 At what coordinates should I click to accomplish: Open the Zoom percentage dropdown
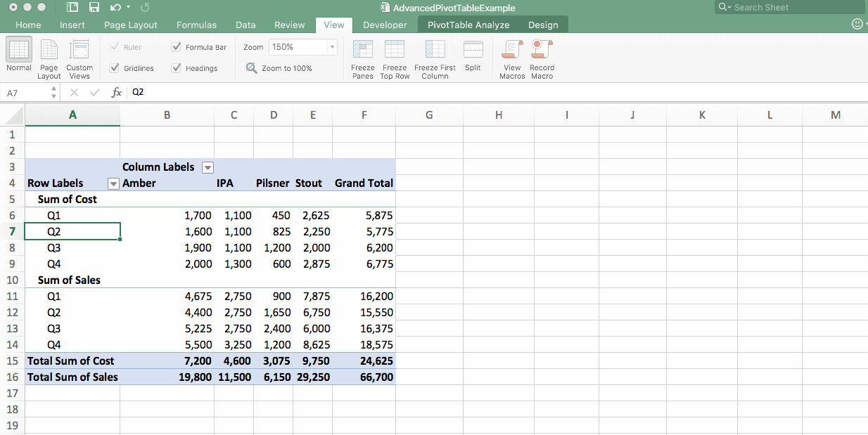pyautogui.click(x=332, y=46)
